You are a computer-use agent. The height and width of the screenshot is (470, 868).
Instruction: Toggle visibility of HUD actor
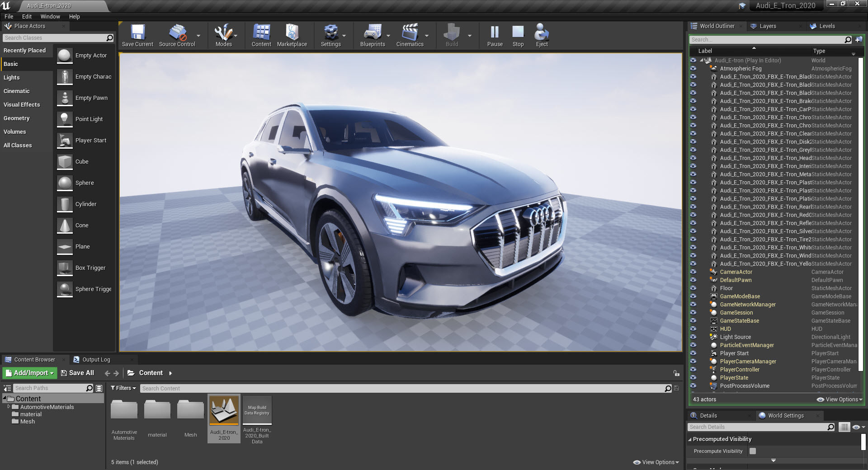(693, 329)
